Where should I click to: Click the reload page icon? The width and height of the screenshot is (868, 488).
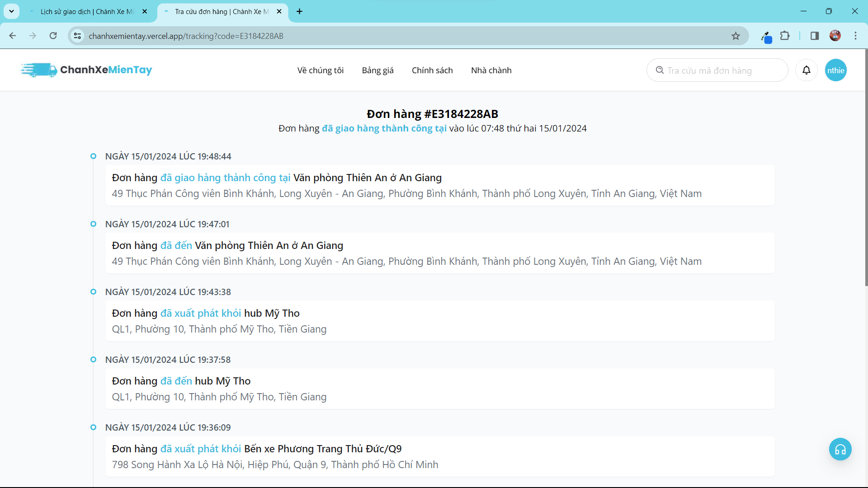(53, 36)
